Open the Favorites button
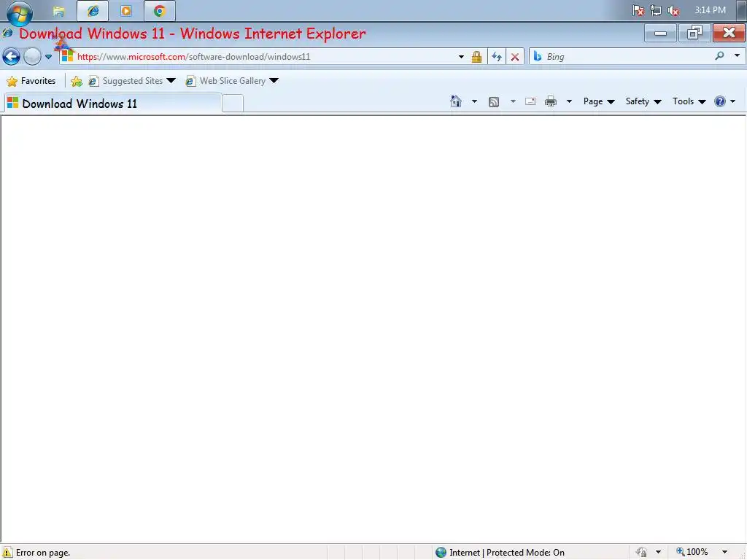The height and width of the screenshot is (560, 747). [31, 81]
